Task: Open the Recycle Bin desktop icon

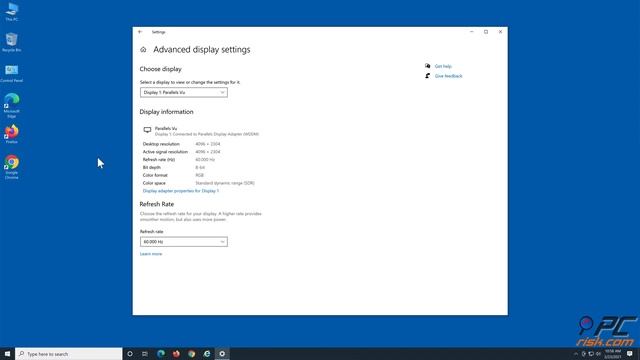Action: [11, 42]
